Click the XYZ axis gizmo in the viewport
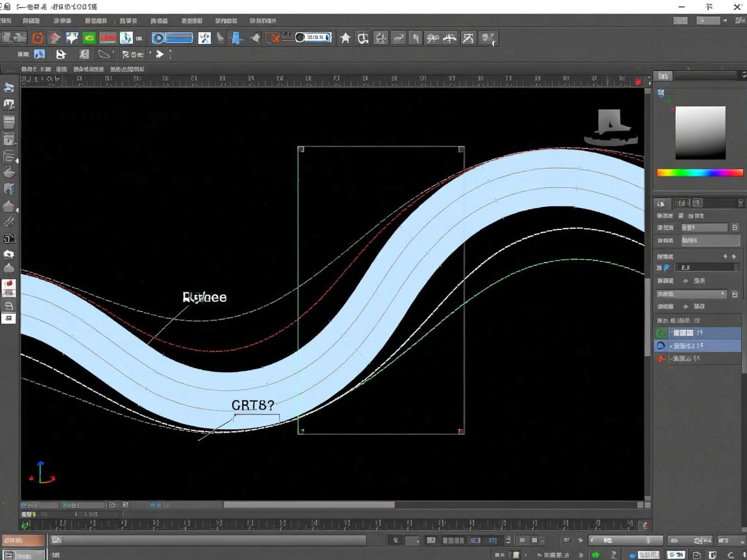The width and height of the screenshot is (747, 560). [x=41, y=473]
